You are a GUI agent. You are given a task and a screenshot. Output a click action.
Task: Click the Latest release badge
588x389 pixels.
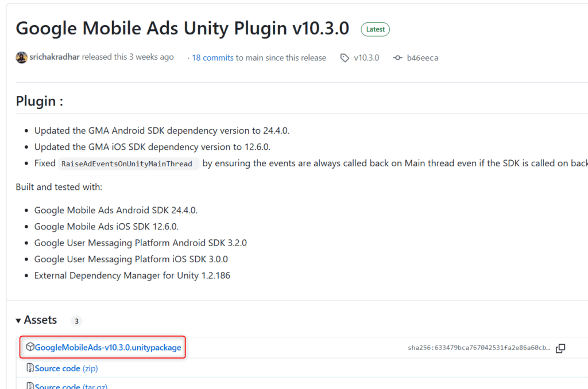tap(375, 29)
